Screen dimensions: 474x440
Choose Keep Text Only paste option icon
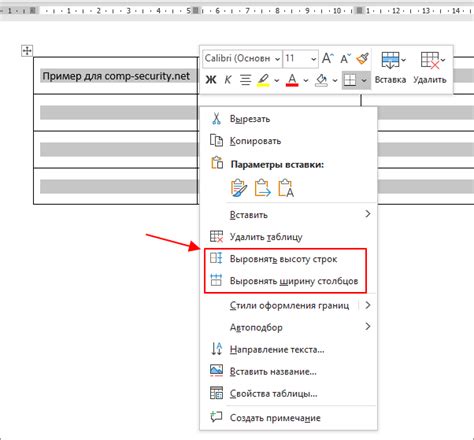click(x=286, y=188)
